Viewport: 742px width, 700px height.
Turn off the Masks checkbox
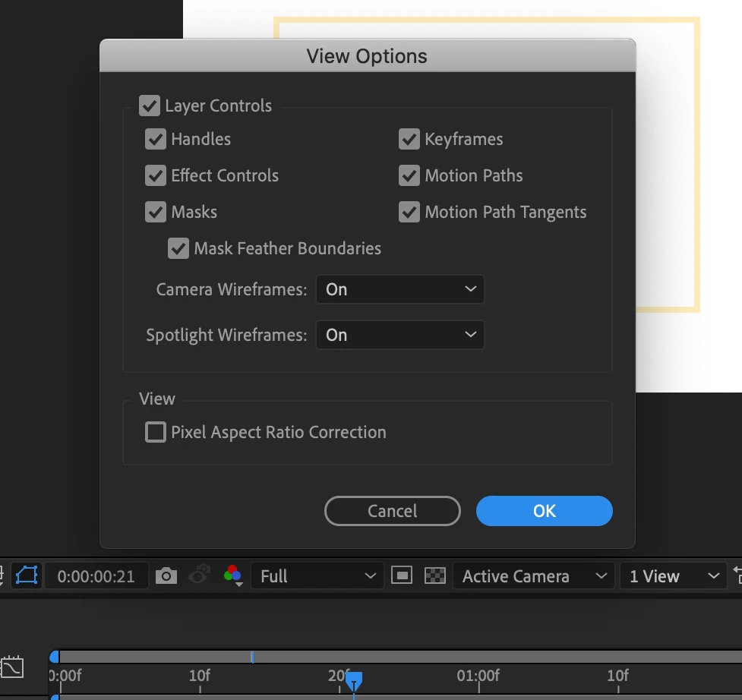[156, 212]
